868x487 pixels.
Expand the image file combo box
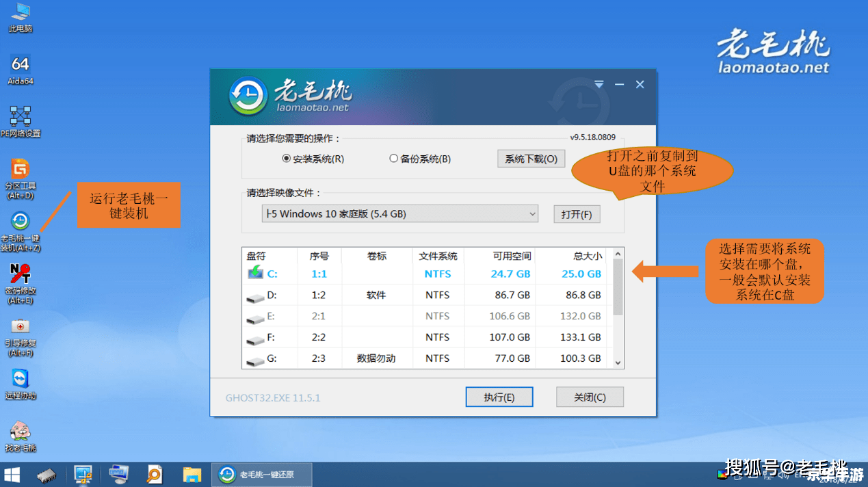click(x=400, y=214)
